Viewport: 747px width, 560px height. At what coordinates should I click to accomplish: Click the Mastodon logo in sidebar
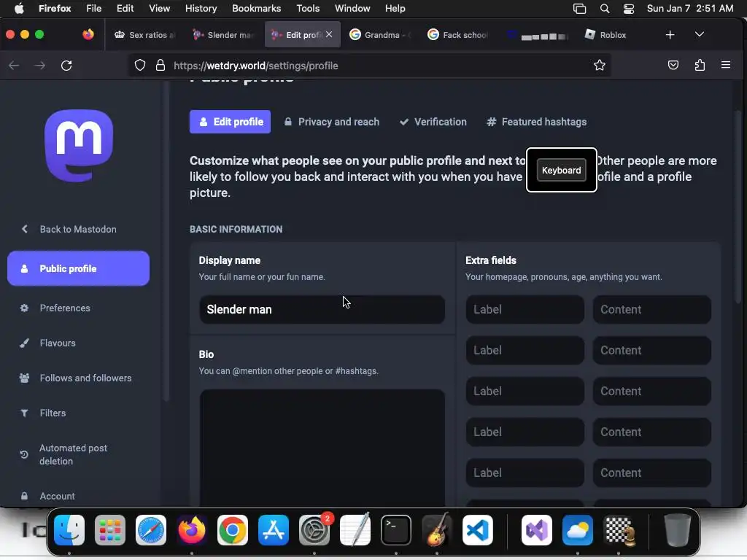tap(79, 146)
